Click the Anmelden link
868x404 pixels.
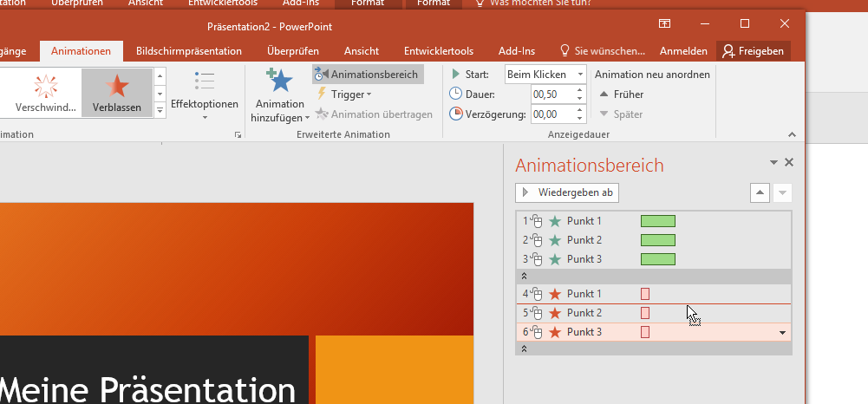pyautogui.click(x=683, y=51)
